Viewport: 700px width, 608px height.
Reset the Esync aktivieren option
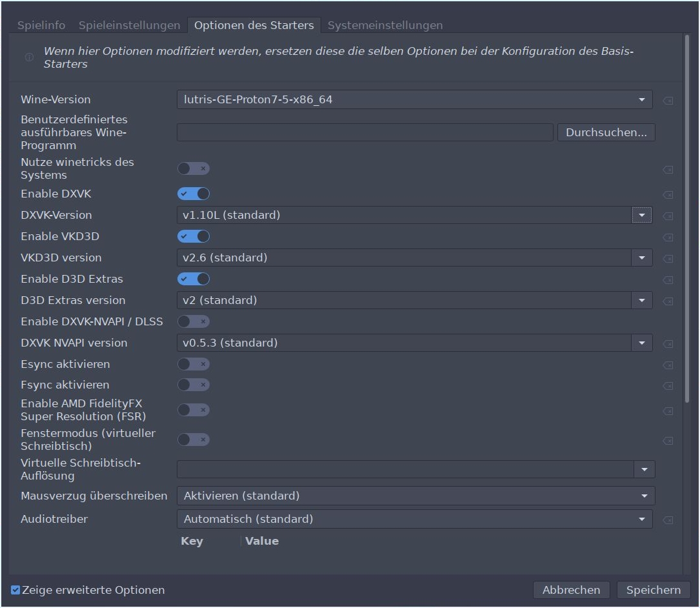pyautogui.click(x=668, y=365)
